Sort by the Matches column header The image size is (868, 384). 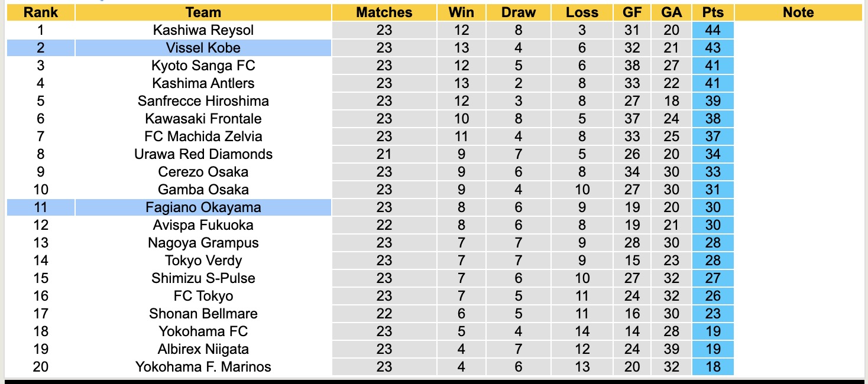[384, 12]
